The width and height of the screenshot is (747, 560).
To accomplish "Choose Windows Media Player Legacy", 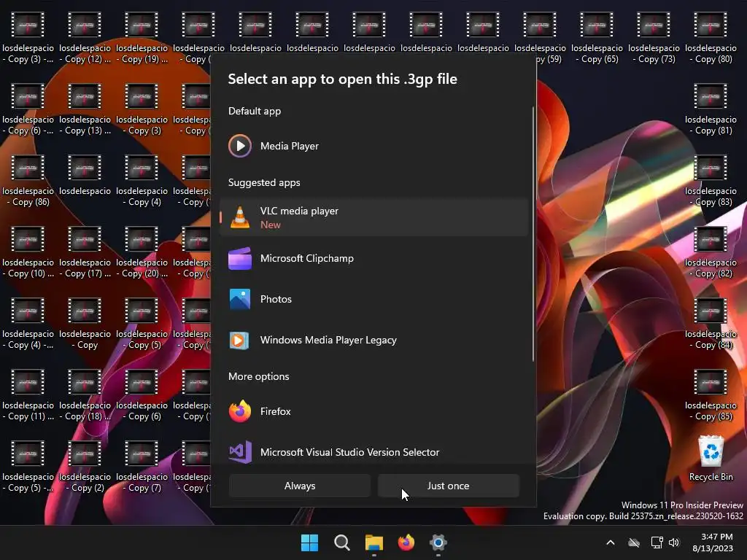I will 374,340.
